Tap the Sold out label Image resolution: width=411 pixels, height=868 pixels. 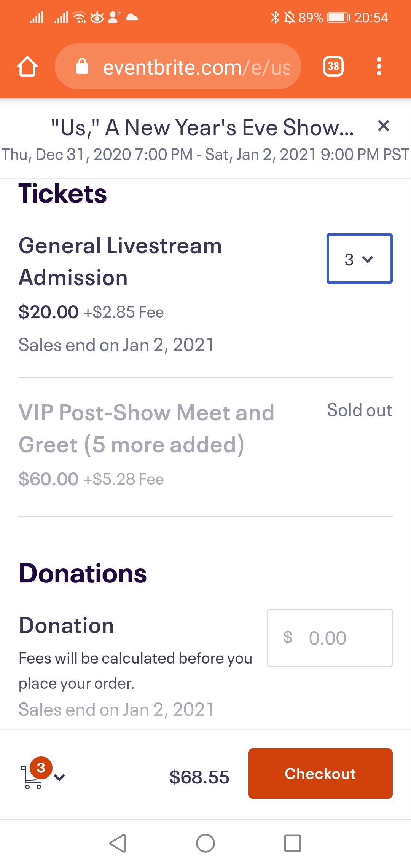[360, 410]
